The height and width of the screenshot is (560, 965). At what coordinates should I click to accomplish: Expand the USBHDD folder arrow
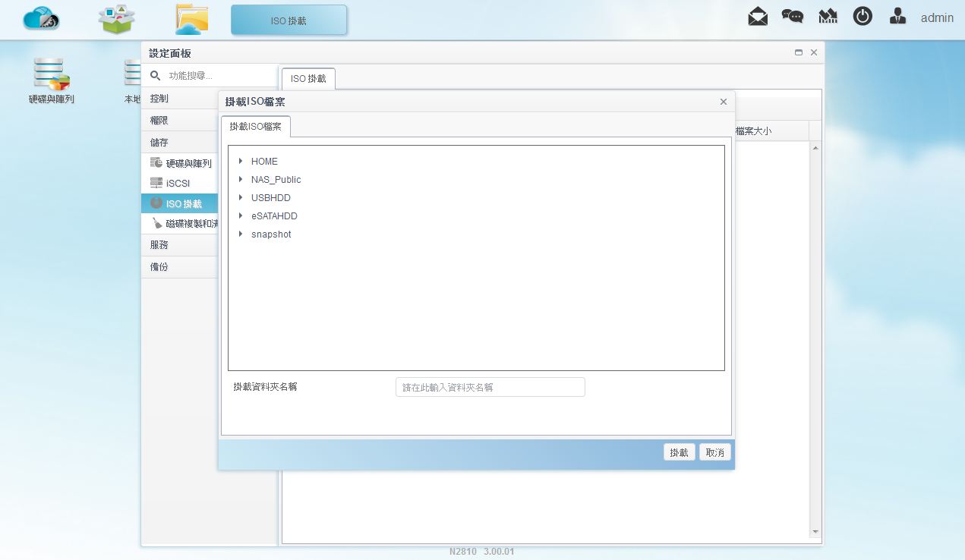[x=241, y=197]
